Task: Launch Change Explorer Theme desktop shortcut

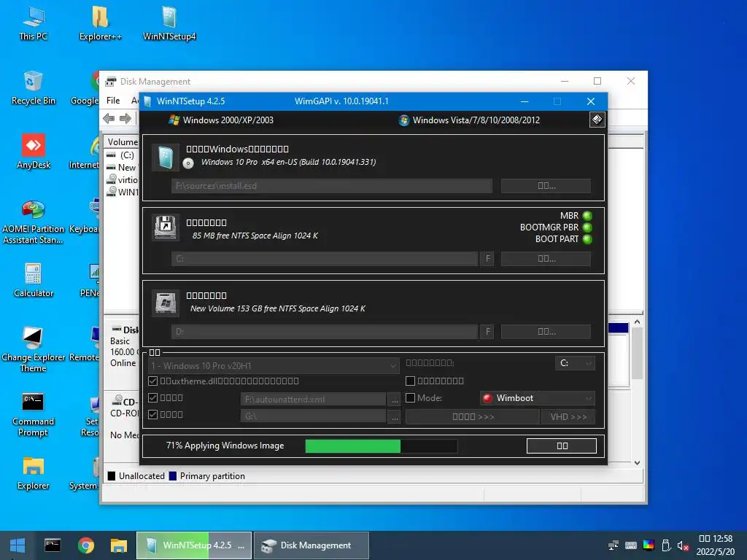Action: pyautogui.click(x=33, y=350)
